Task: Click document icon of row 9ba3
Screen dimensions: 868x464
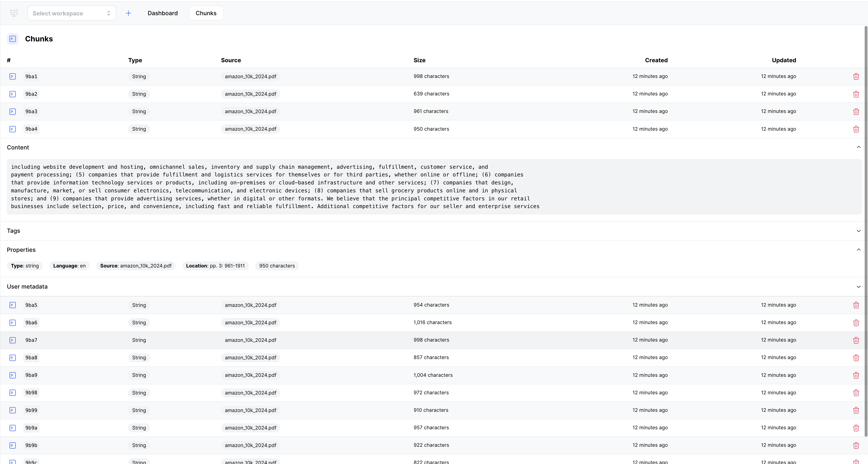Action: click(x=12, y=111)
